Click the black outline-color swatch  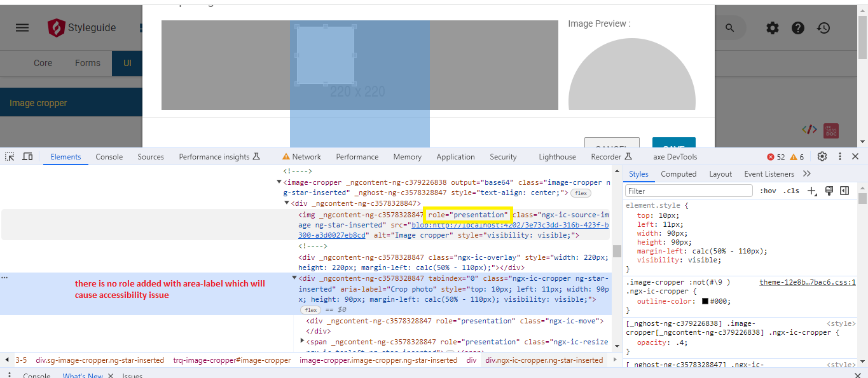pyautogui.click(x=704, y=302)
